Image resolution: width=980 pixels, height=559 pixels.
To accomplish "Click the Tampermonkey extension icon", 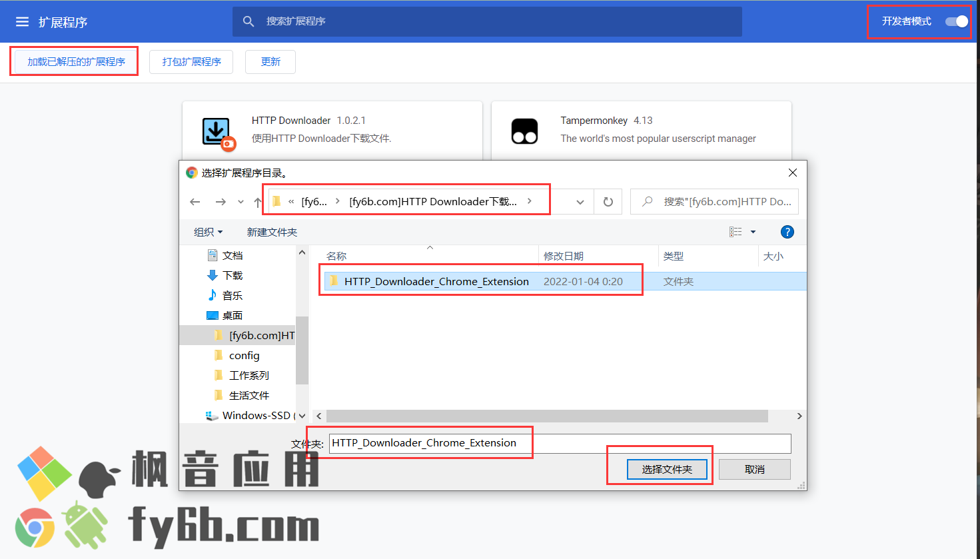I will [x=524, y=131].
